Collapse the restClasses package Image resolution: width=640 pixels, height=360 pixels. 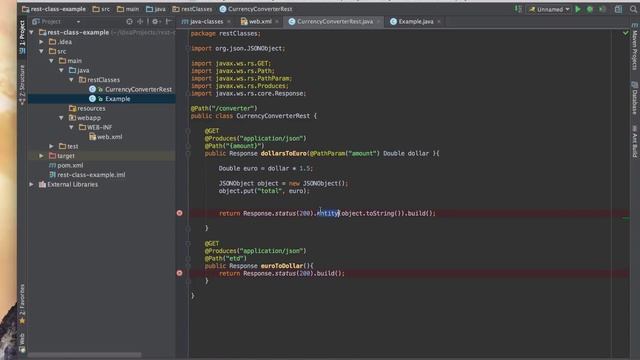click(x=71, y=80)
